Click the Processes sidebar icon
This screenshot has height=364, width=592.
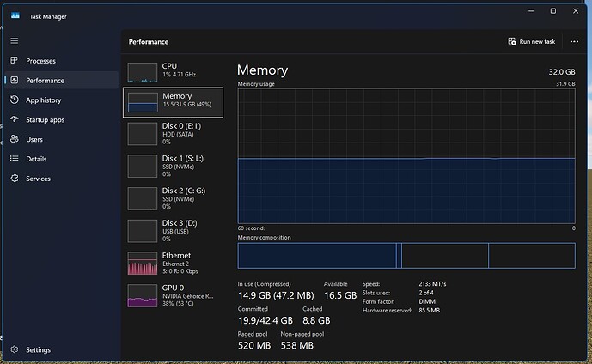pyautogui.click(x=15, y=60)
